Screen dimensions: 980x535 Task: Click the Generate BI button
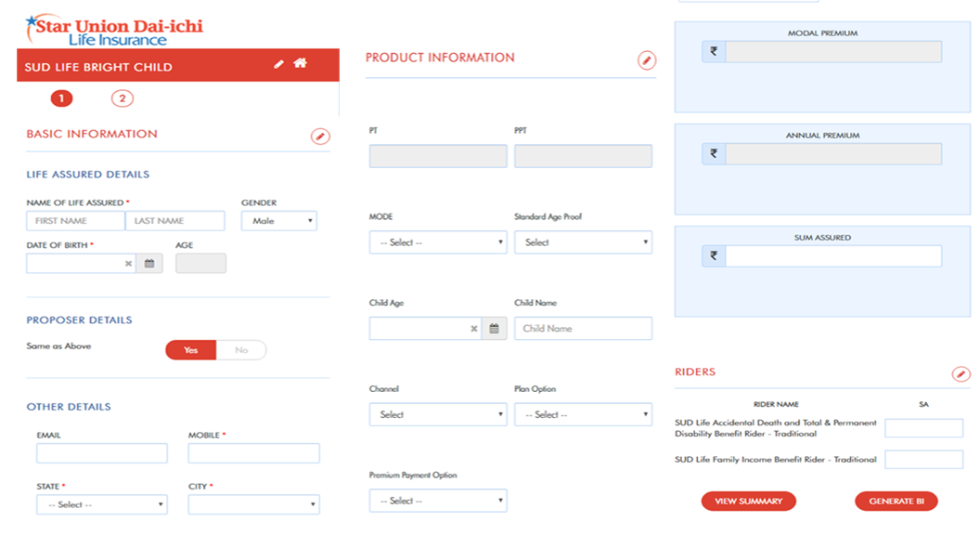[896, 502]
